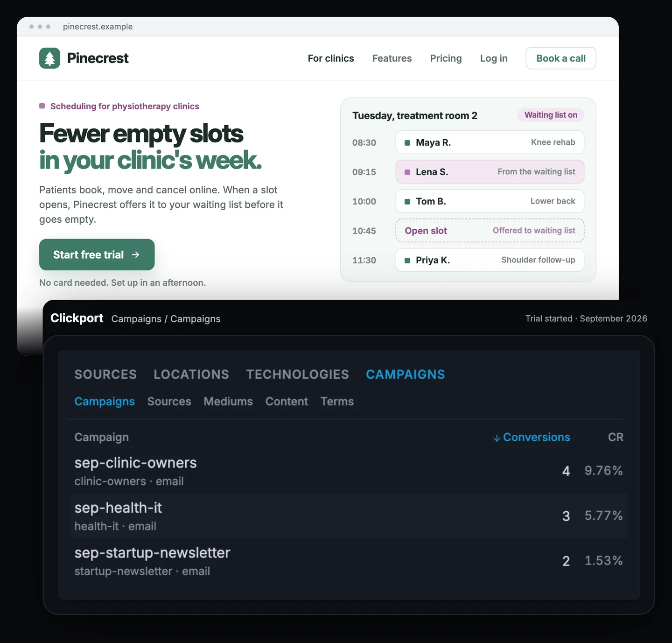This screenshot has height=643, width=672.
Task: Click the Pinecrest tree logo icon
Action: [x=49, y=58]
